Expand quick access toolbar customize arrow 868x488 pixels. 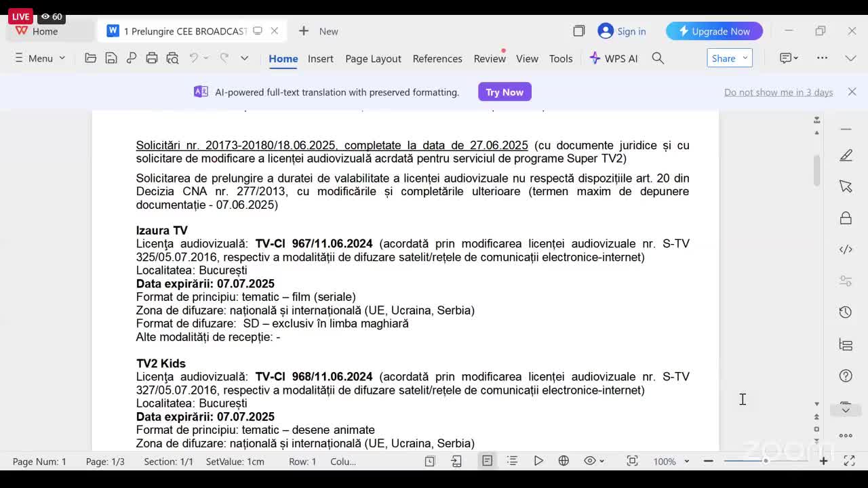(244, 58)
